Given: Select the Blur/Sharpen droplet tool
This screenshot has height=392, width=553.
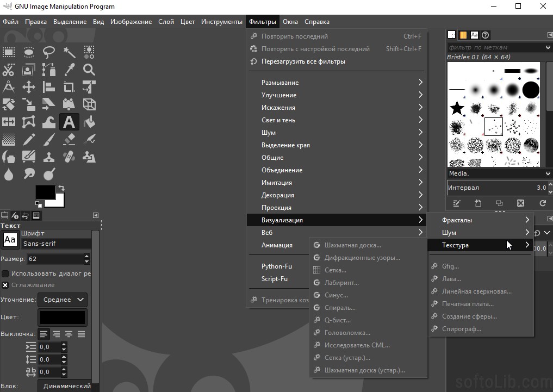Looking at the screenshot, I should pyautogui.click(x=9, y=174).
